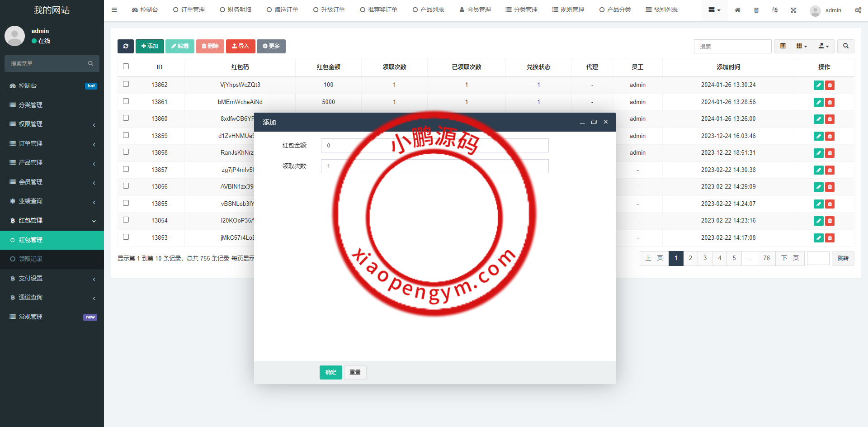Viewport: 868px width, 427px height.
Task: Click the search magnifier icon in toolbar
Action: point(845,46)
